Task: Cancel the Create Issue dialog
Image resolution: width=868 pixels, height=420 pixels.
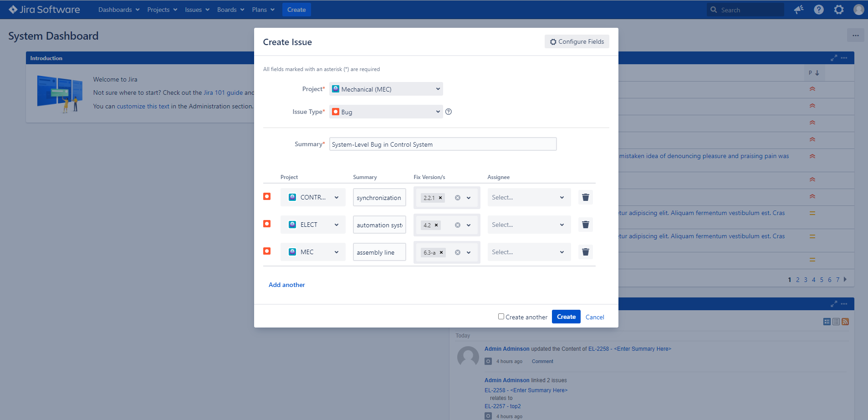Action: (x=595, y=317)
